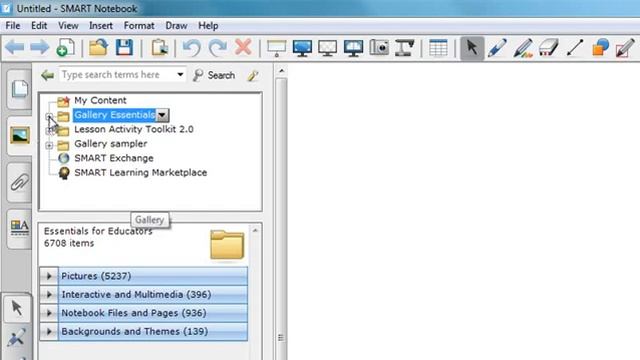
Task: Open document camera icon
Action: click(x=404, y=47)
